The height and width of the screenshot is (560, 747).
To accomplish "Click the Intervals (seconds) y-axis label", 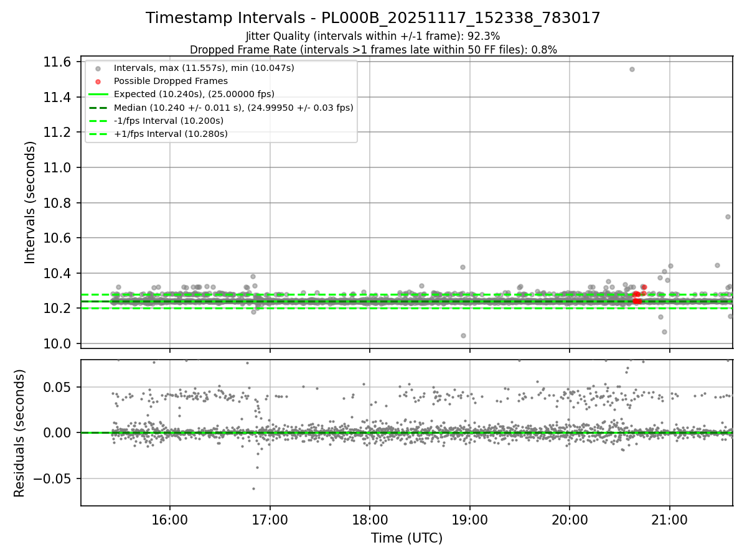I will click(31, 202).
